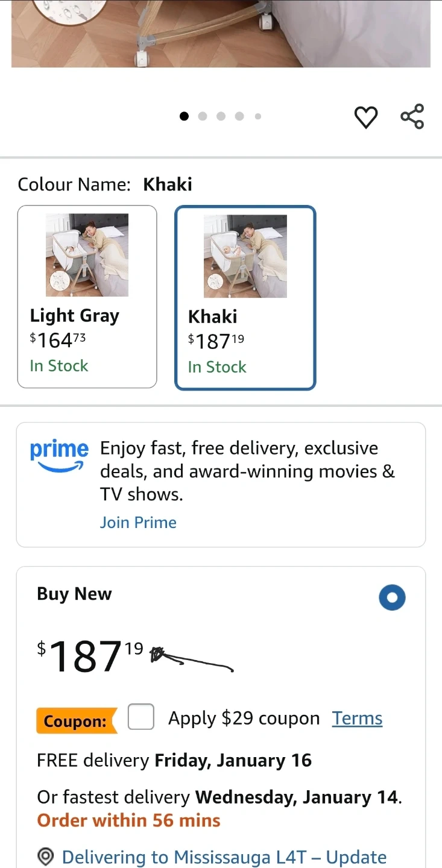Open the coupon Terms link
The height and width of the screenshot is (868, 442).
coord(357,719)
